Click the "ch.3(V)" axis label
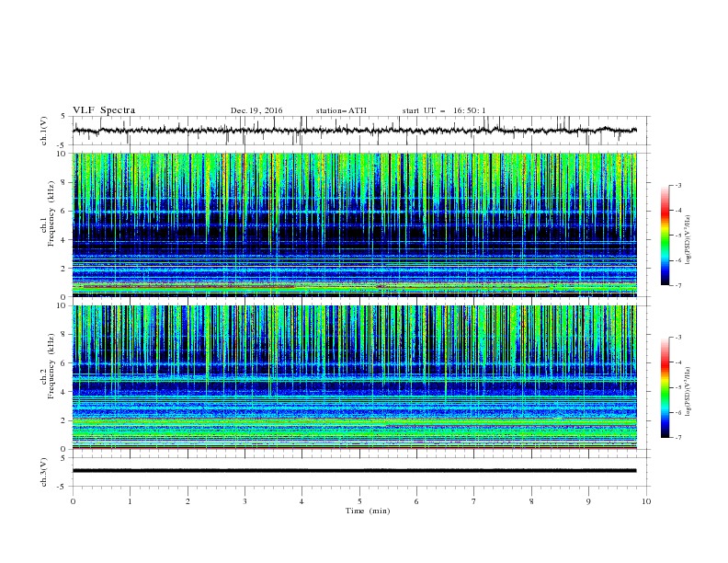Image resolution: width=728 pixels, height=563 pixels. (44, 472)
